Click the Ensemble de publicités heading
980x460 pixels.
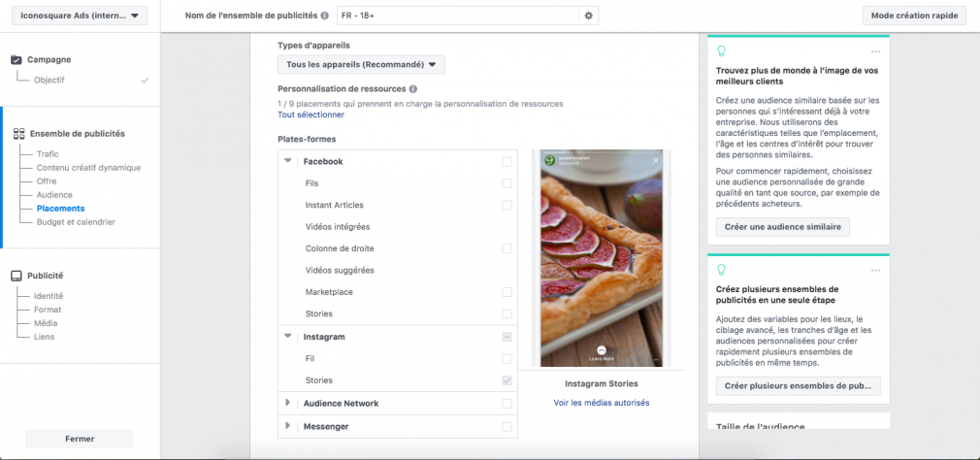tap(78, 134)
